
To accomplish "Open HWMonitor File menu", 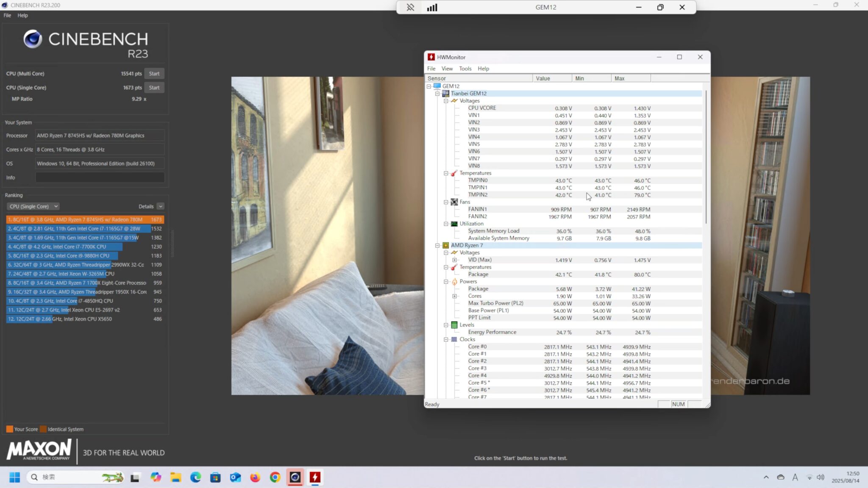I will tap(431, 69).
